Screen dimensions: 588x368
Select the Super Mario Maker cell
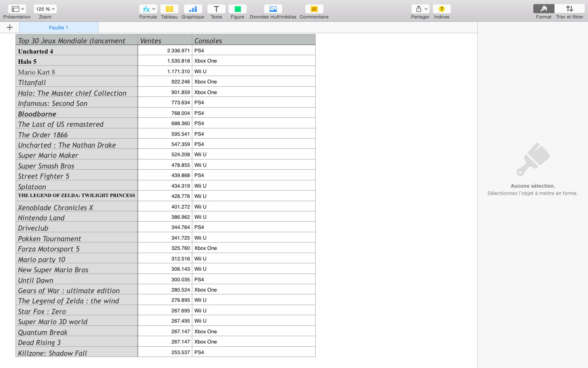77,154
